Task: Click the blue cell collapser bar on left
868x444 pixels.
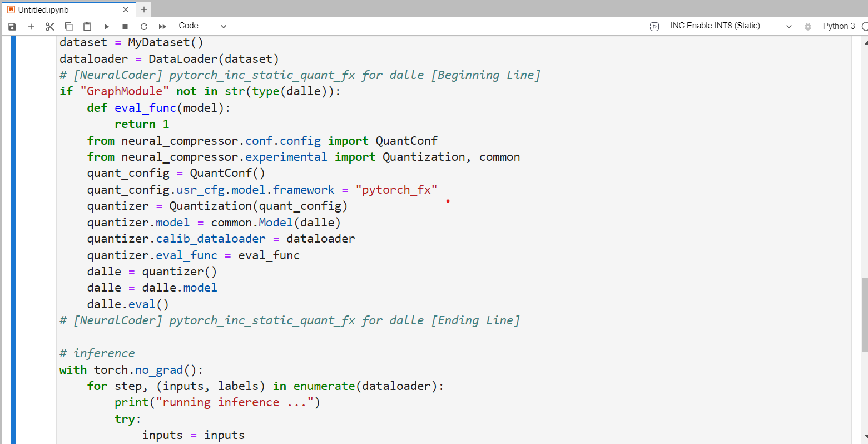Action: point(14,239)
